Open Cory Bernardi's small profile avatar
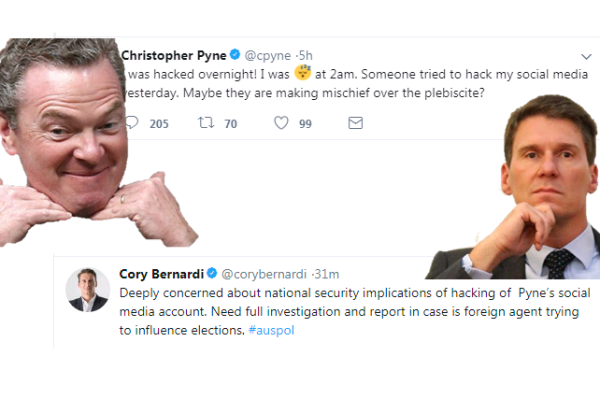 pyautogui.click(x=88, y=289)
